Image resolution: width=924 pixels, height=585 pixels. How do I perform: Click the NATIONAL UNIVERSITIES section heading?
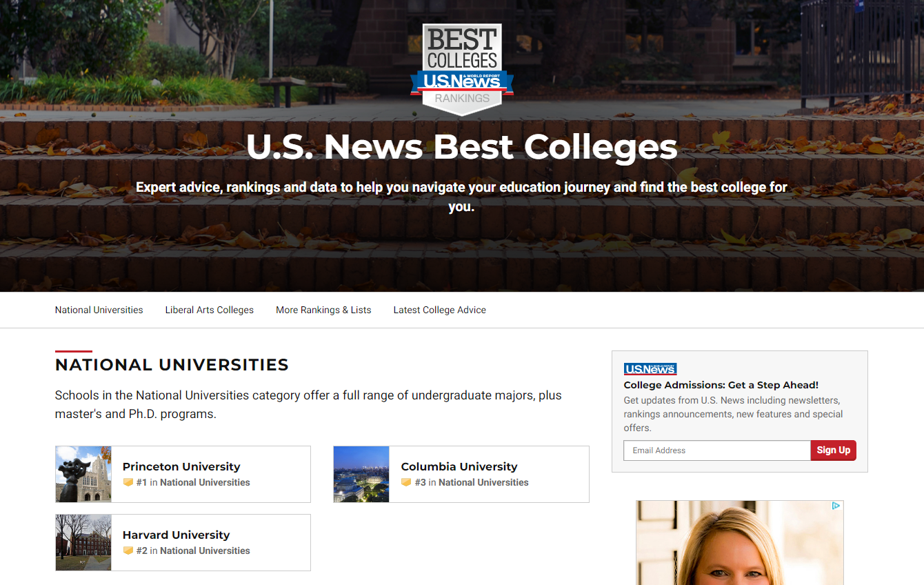172,365
